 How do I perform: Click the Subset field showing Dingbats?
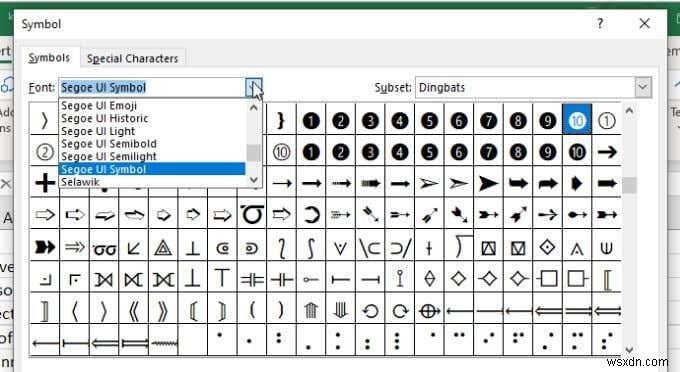pyautogui.click(x=525, y=87)
